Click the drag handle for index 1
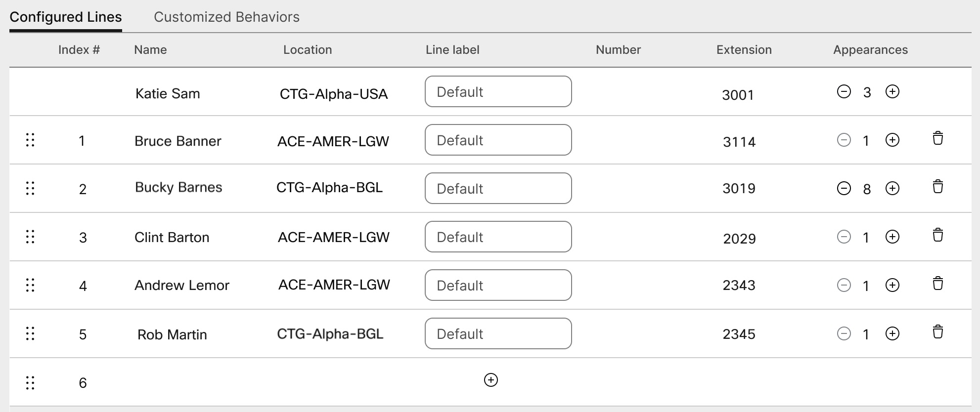The height and width of the screenshot is (412, 980). [30, 140]
